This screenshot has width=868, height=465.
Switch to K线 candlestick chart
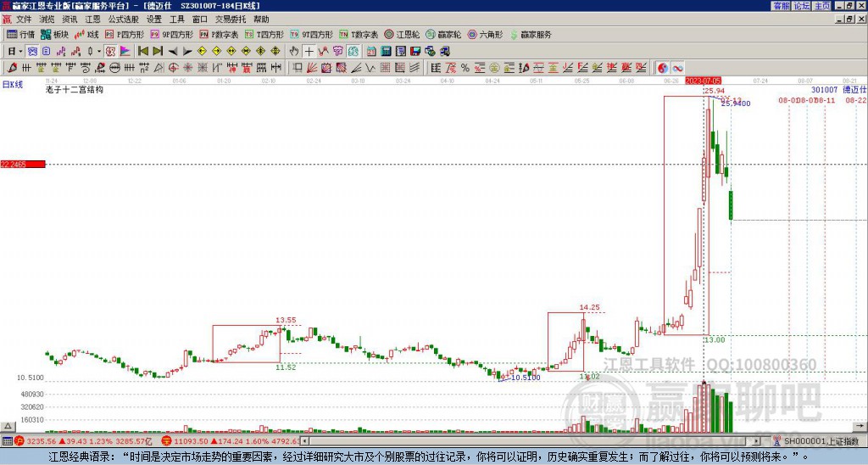point(86,34)
